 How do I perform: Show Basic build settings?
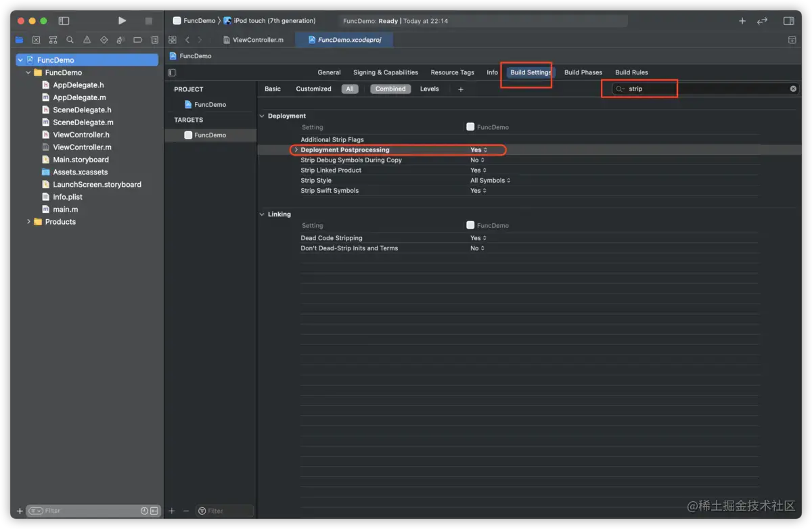point(273,89)
